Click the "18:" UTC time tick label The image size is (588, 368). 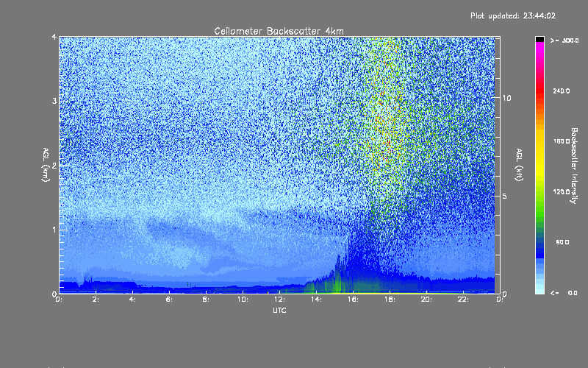coord(390,300)
